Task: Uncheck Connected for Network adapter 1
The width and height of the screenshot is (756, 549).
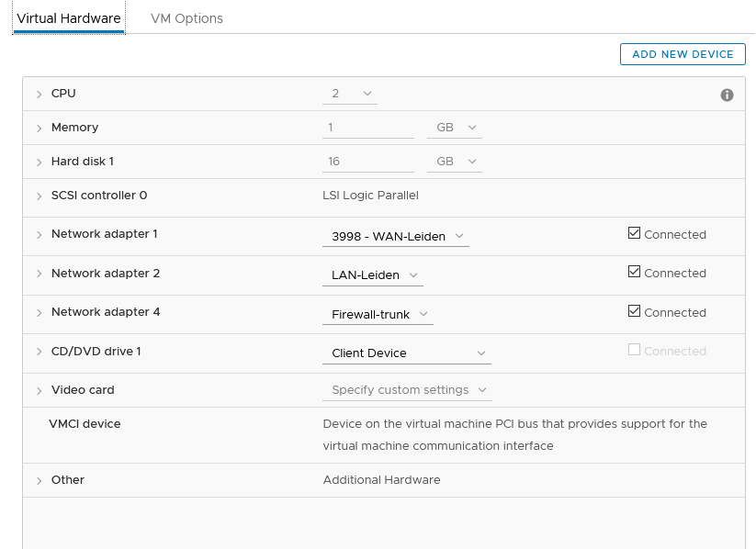Action: coord(635,234)
